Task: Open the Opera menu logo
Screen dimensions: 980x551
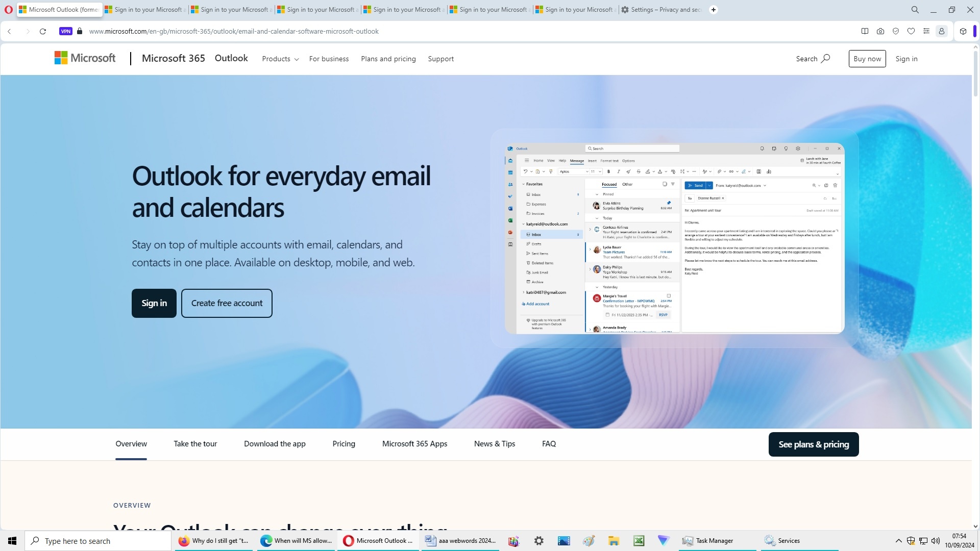Action: [8, 10]
